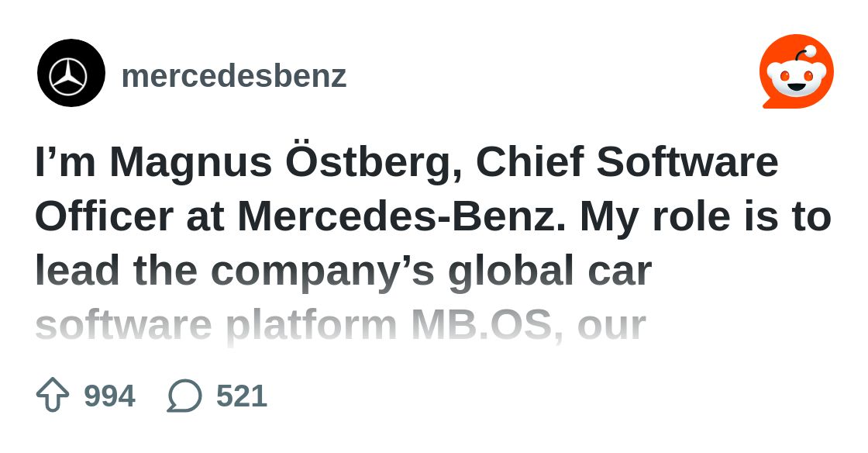Click the 994 upvote count
The image size is (868, 453).
point(109,396)
